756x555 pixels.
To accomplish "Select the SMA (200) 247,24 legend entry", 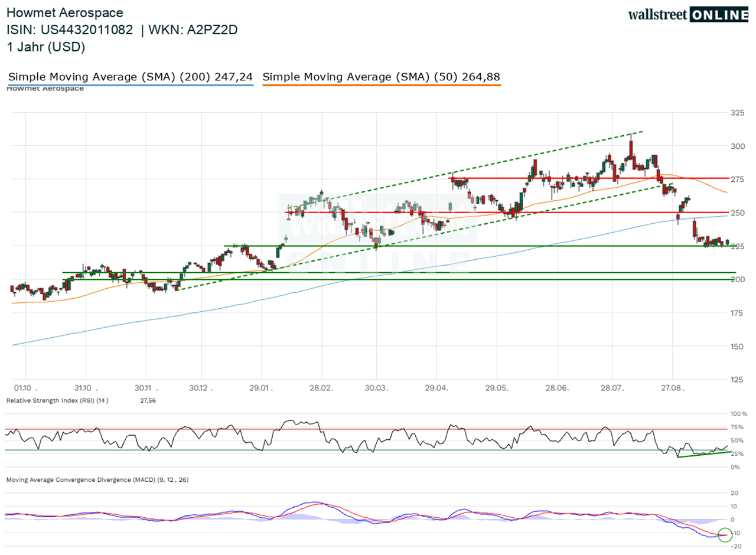I will click(x=131, y=77).
